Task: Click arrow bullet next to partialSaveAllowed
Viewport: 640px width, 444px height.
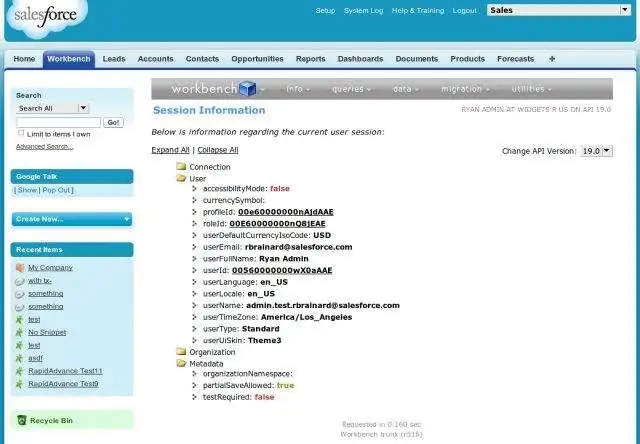Action: tap(195, 385)
